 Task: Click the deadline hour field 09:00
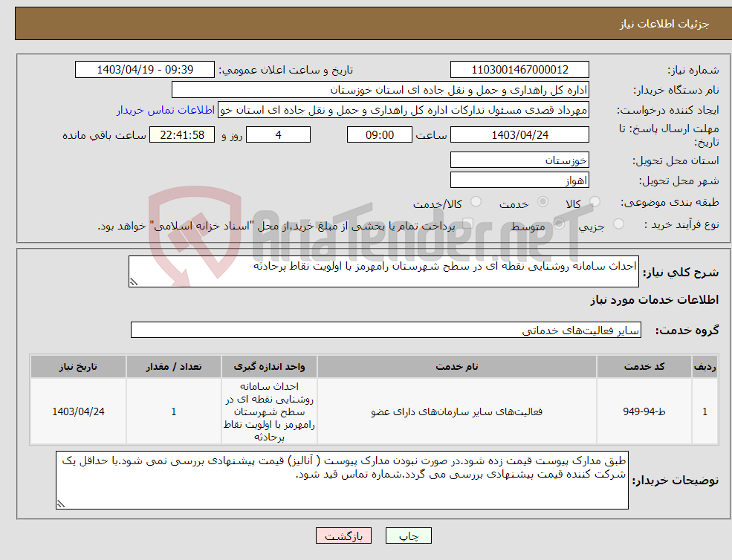point(380,135)
